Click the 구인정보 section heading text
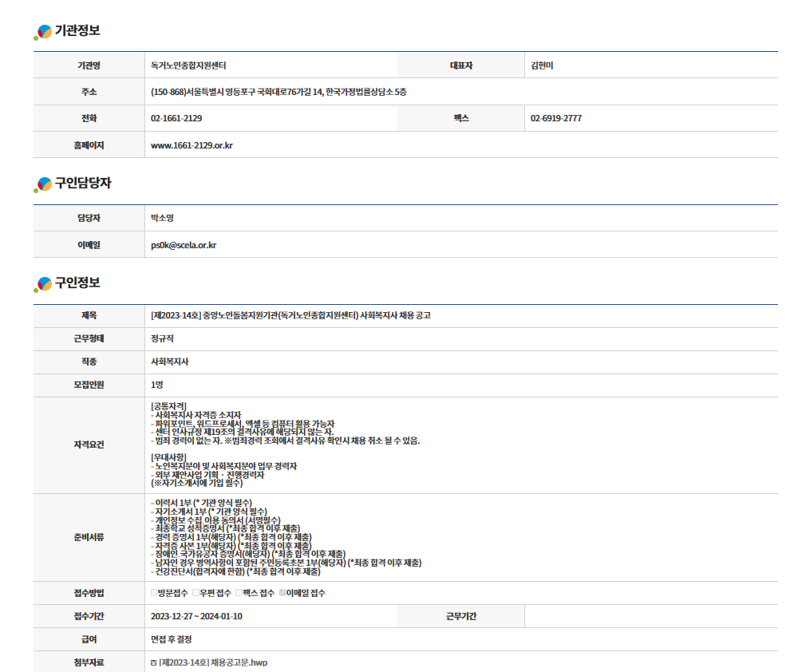This screenshot has width=798, height=672. (77, 283)
